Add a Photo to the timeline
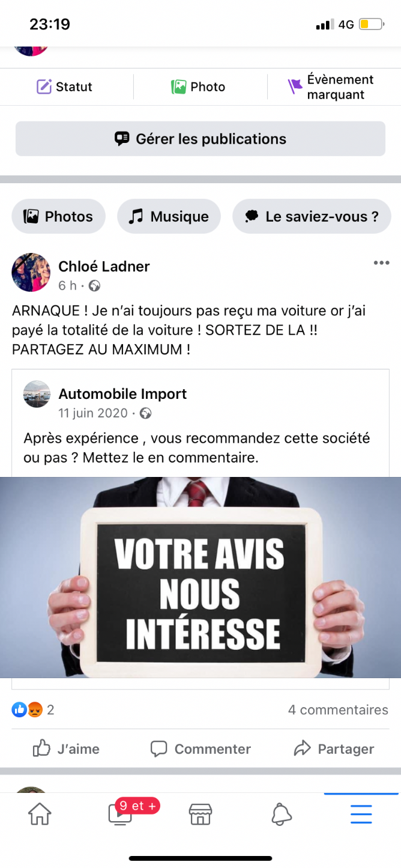Viewport: 401px width, 868px height. [x=198, y=86]
